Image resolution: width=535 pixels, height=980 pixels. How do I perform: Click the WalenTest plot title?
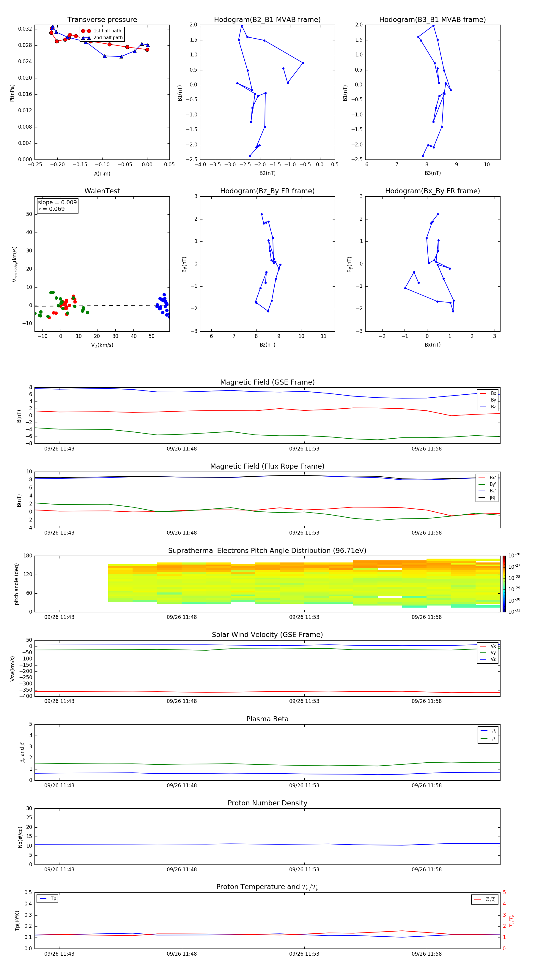point(102,191)
